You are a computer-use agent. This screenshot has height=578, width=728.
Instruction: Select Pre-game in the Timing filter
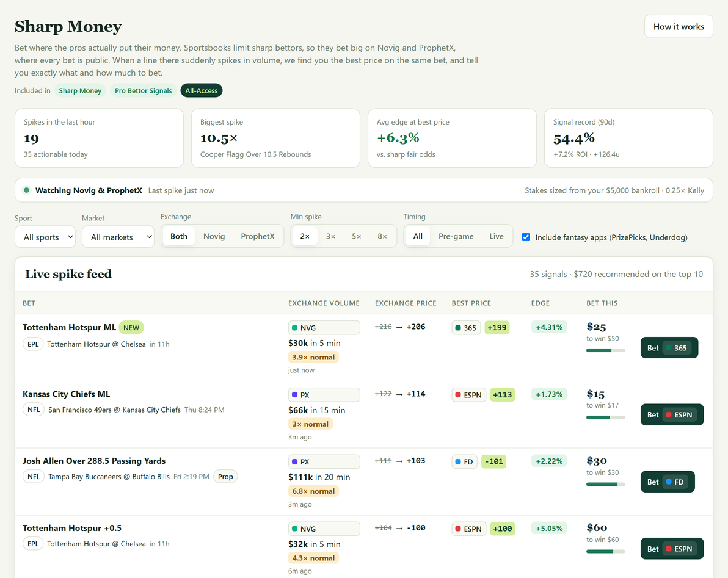(456, 236)
